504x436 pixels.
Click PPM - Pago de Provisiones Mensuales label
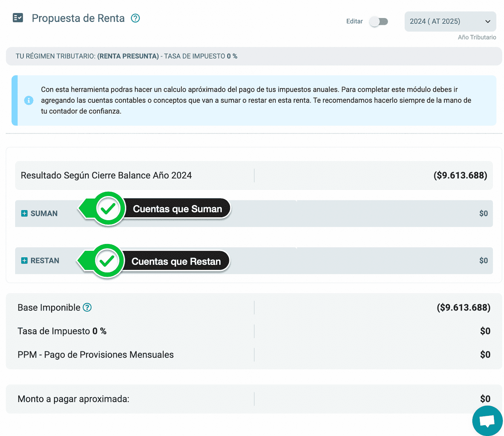pyautogui.click(x=96, y=355)
